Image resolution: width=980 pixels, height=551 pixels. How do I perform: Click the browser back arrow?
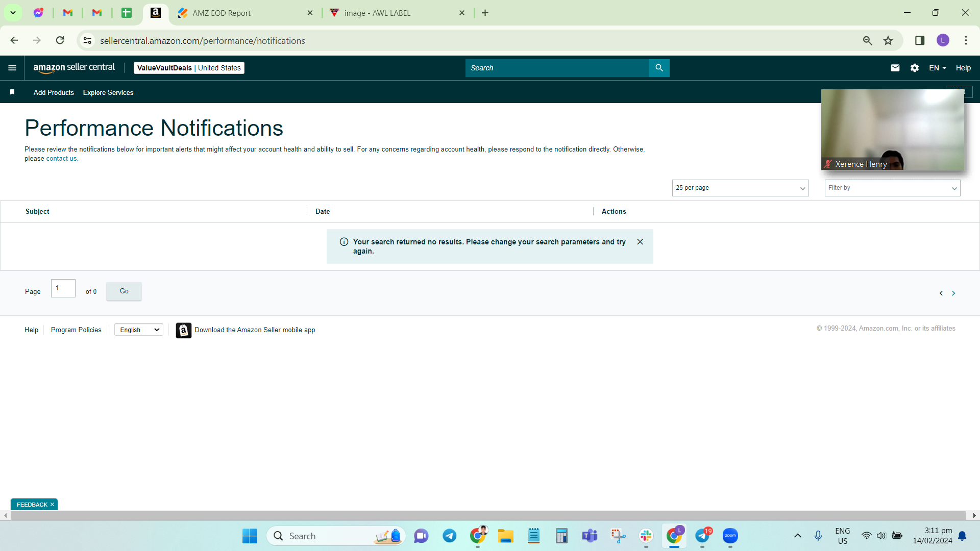pos(14,40)
